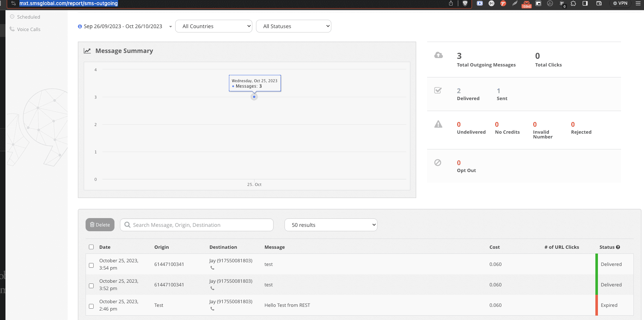Viewport: 644px width, 320px height.
Task: Open the All Countries dropdown
Action: (214, 26)
